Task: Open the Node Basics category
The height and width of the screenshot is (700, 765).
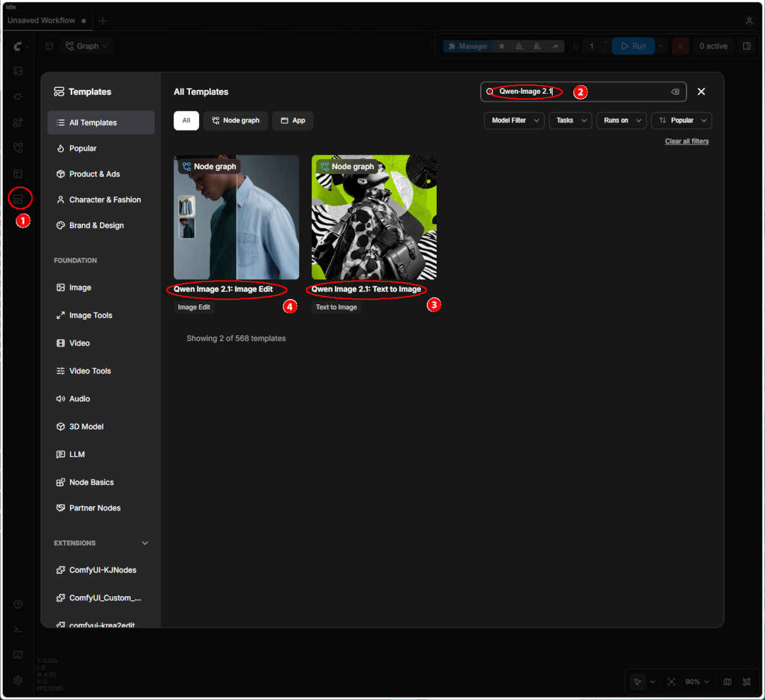Action: (x=101, y=482)
